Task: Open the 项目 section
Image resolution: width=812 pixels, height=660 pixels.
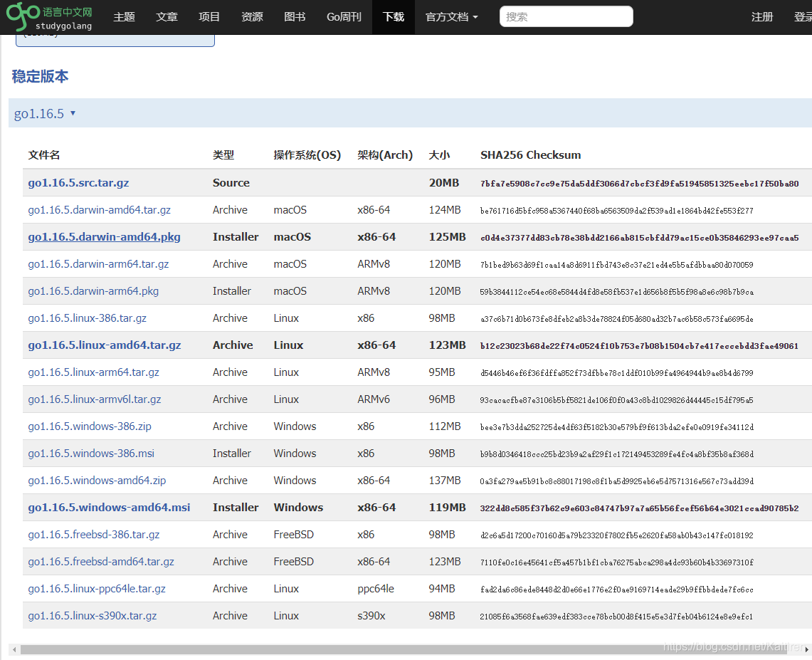Action: click(x=209, y=16)
